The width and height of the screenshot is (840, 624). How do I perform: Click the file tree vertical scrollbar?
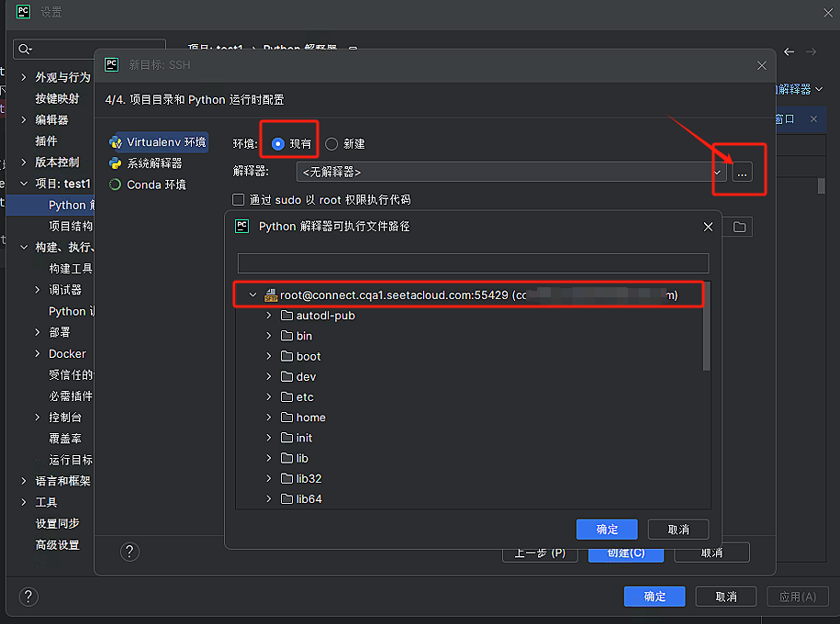pyautogui.click(x=706, y=326)
